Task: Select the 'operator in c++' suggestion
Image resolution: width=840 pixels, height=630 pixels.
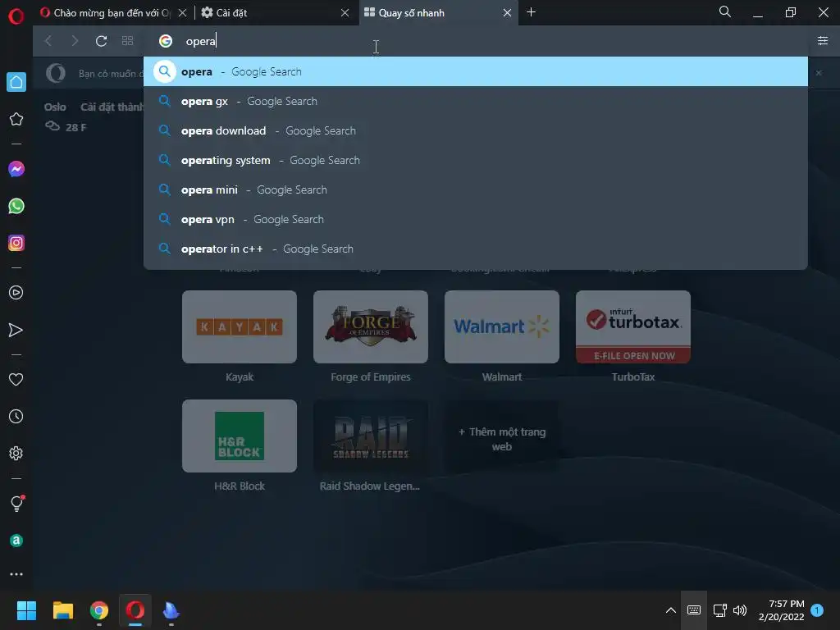Action: tap(476, 249)
